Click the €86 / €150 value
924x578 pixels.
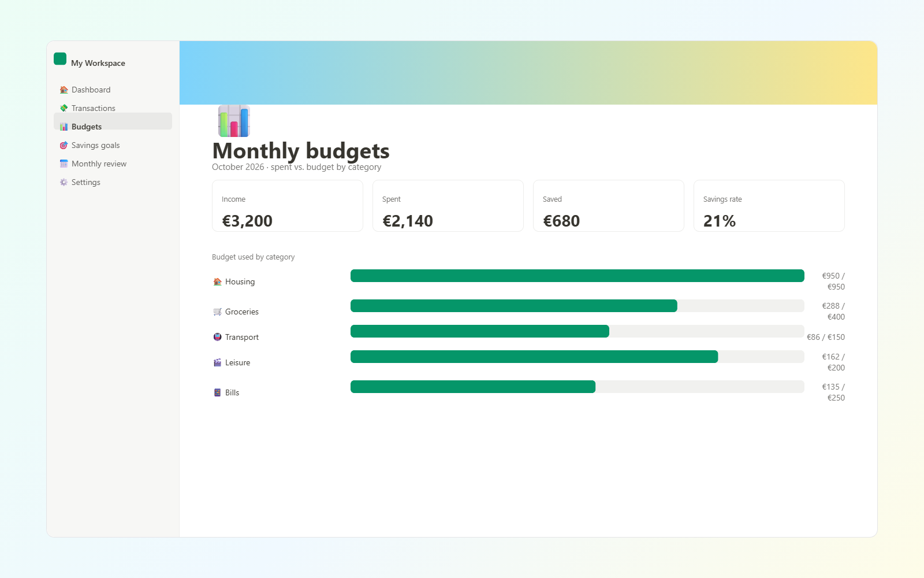pyautogui.click(x=826, y=337)
